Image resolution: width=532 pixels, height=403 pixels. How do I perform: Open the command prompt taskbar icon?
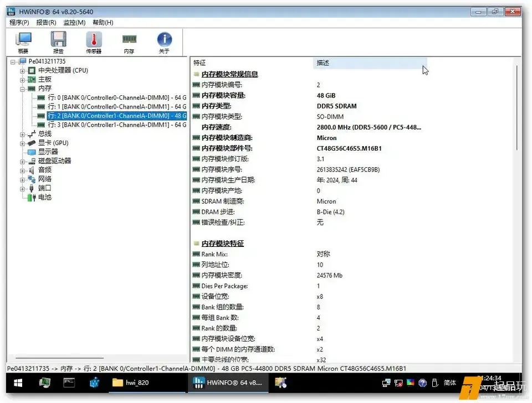pos(69,383)
